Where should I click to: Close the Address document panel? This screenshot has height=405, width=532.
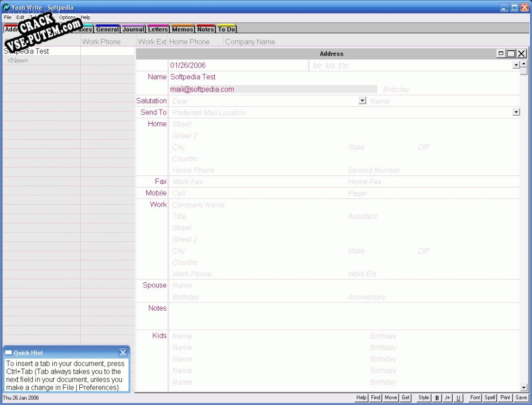(x=521, y=54)
